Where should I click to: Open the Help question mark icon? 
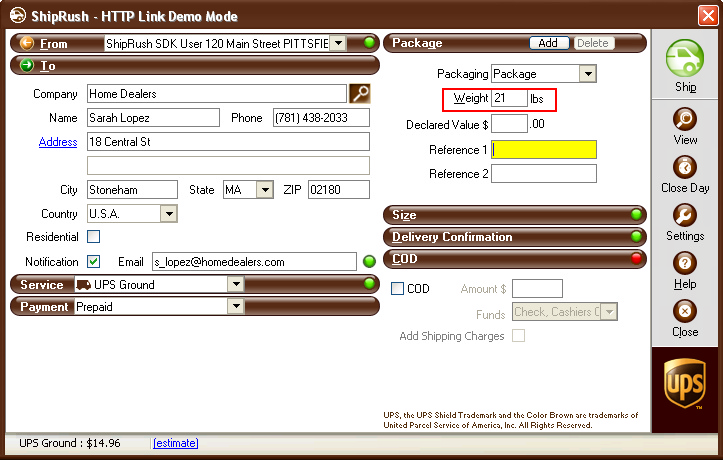685,263
